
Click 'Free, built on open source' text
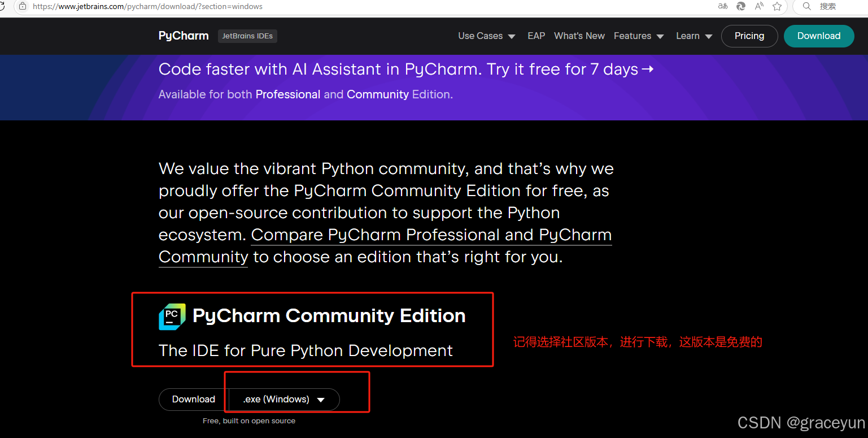click(x=249, y=421)
